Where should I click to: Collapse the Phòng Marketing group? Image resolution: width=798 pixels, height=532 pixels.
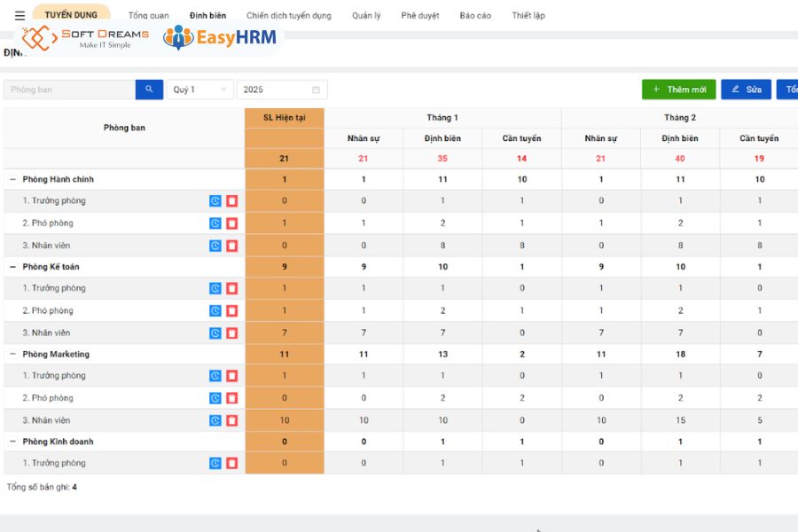pos(12,355)
